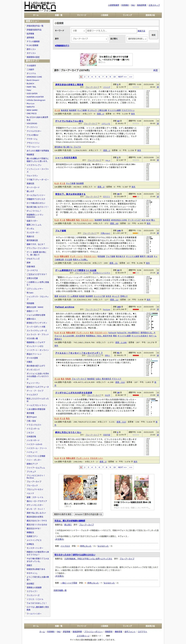186x644 pixels.
Task: Select 評価未算定作品一覧 in search menu
Action: [x=35, y=26]
